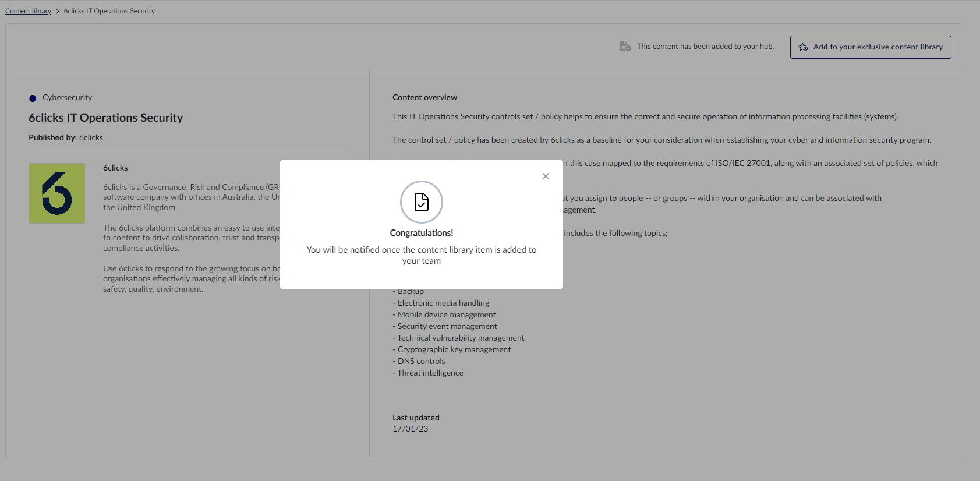Click the 'Content overview' heading

[x=424, y=97]
